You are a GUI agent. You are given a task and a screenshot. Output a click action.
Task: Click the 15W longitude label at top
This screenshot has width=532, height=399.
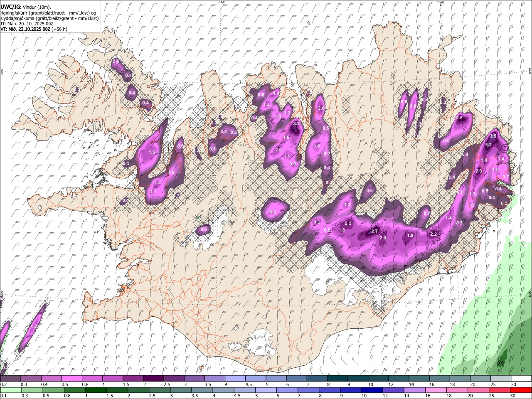[x=440, y=2]
